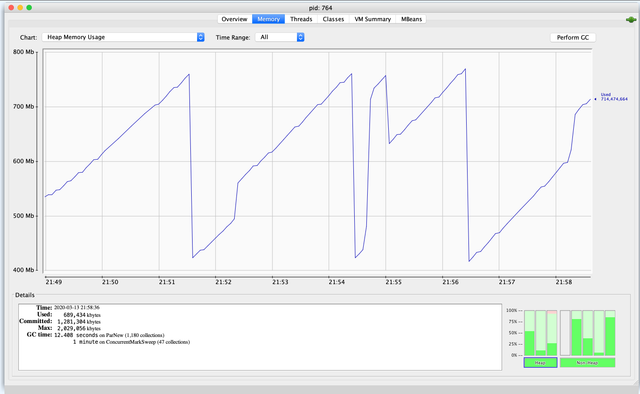Switch to the Threads tab
This screenshot has width=640, height=394.
[301, 19]
